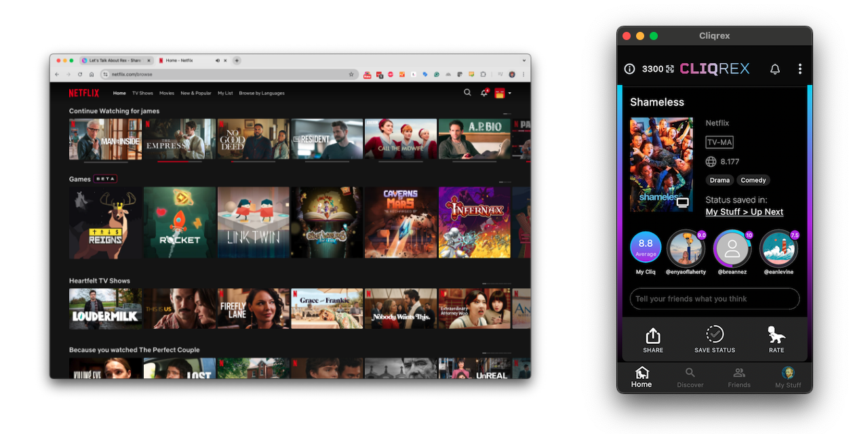Screen dimensions: 868x434
Task: Open the Caverns of Mars game tile
Action: point(401,222)
